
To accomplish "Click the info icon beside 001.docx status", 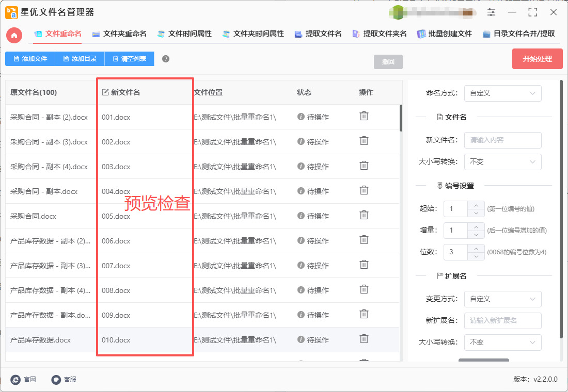I will pos(301,117).
